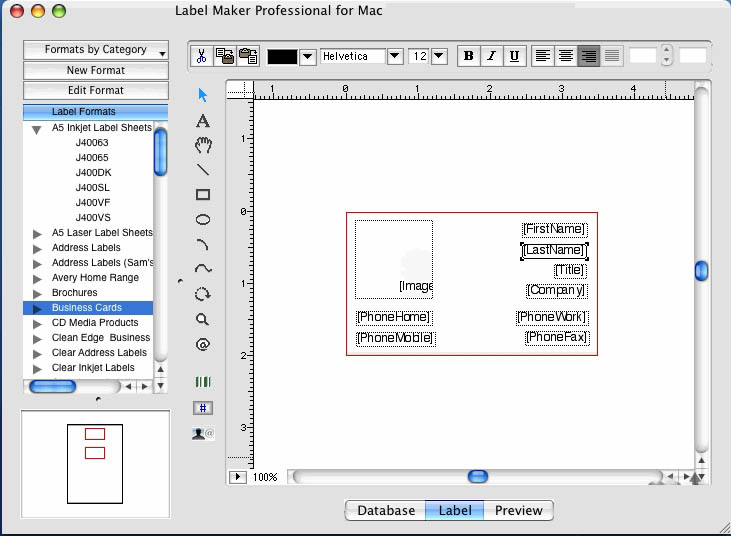Click the Copy icon in toolbar
This screenshot has width=731, height=536.
225,56
